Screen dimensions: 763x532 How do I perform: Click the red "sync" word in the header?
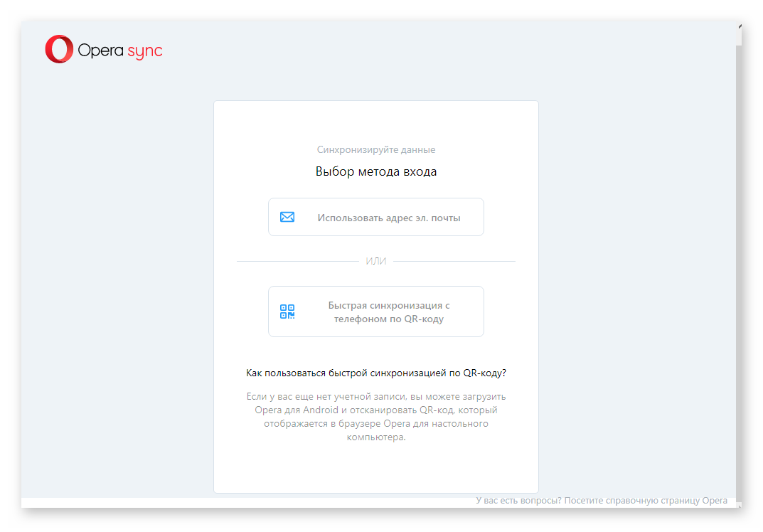(x=144, y=51)
